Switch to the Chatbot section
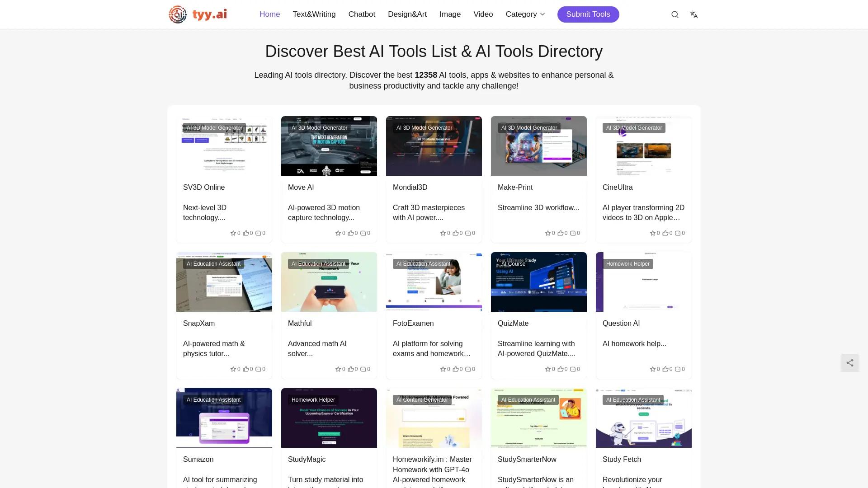This screenshot has height=488, width=868. [362, 14]
